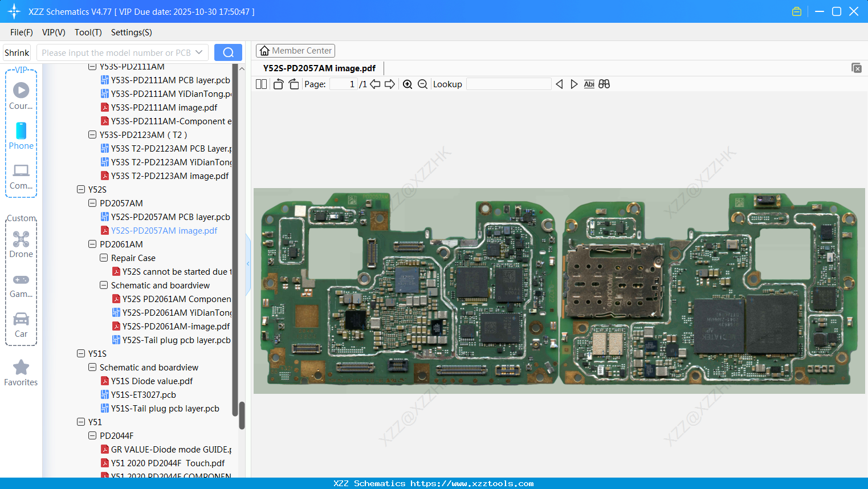Go to next page arrow
868x489 pixels.
coord(390,84)
